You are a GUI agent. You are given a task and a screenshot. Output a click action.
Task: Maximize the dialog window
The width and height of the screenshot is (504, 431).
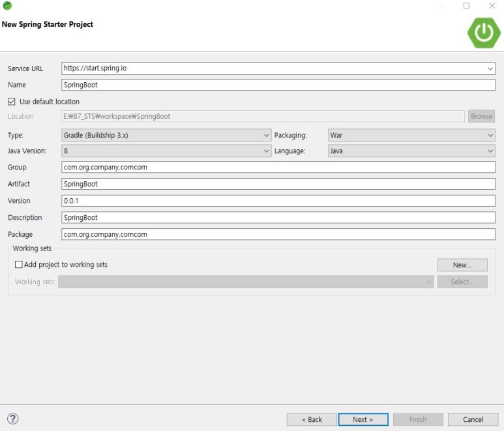pos(466,5)
